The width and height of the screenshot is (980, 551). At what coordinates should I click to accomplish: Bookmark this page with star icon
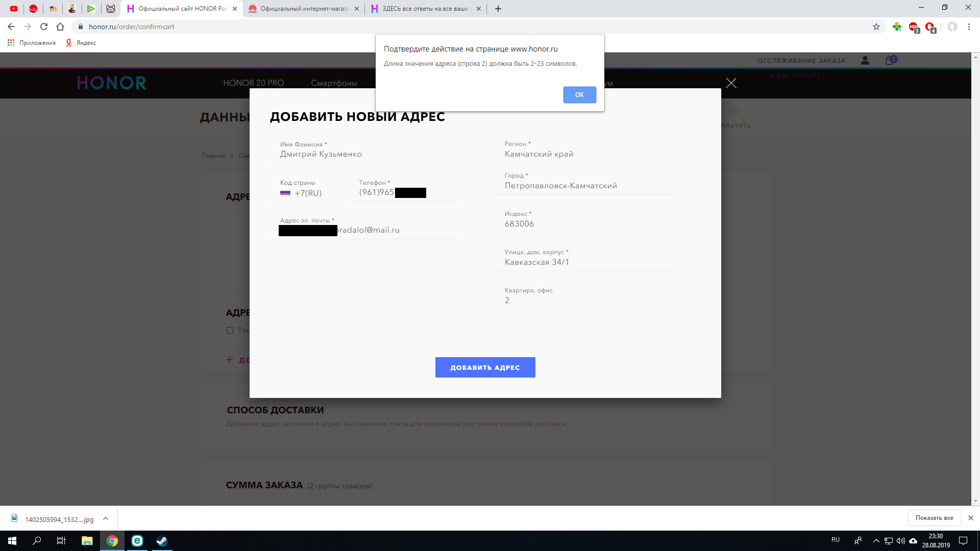[x=876, y=27]
